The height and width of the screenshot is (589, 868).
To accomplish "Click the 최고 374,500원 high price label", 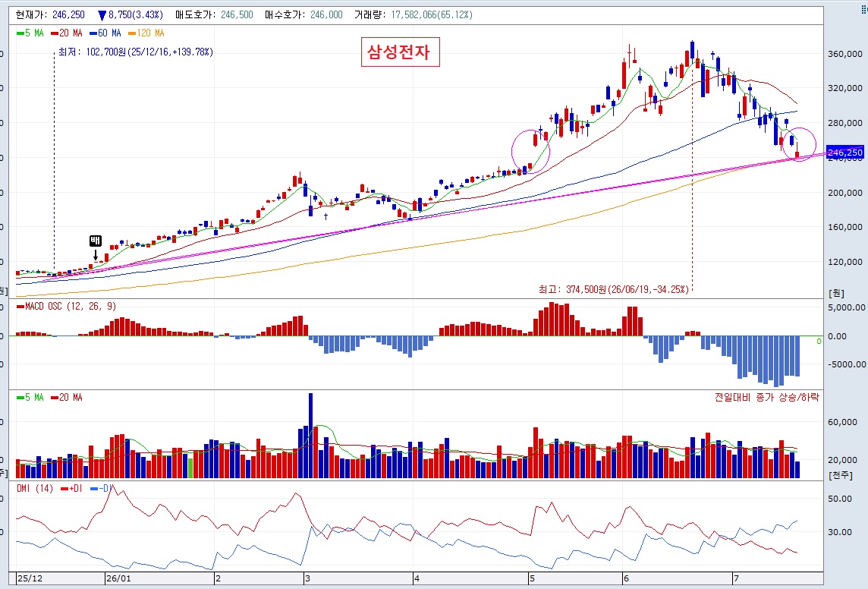I will point(613,289).
